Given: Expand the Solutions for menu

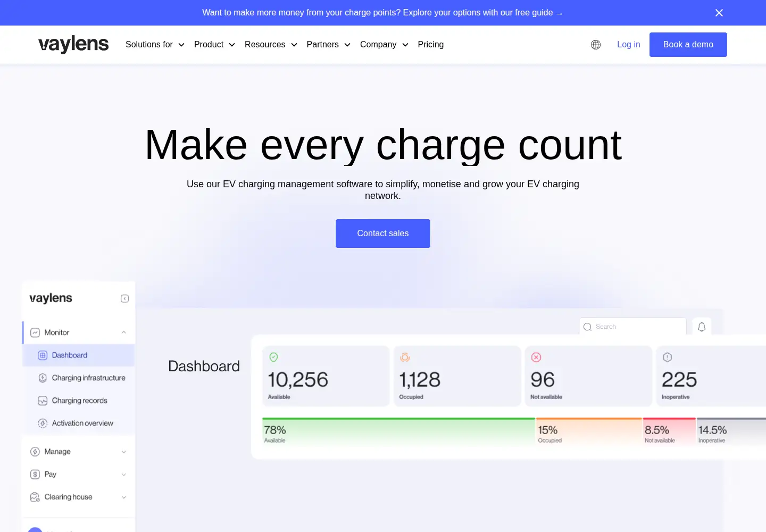Looking at the screenshot, I should pyautogui.click(x=155, y=45).
